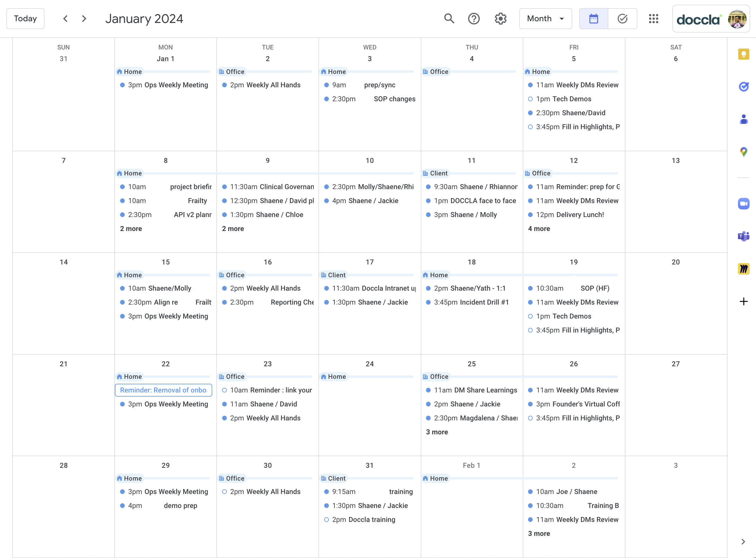Open Zoom add-on in side panel

(743, 204)
